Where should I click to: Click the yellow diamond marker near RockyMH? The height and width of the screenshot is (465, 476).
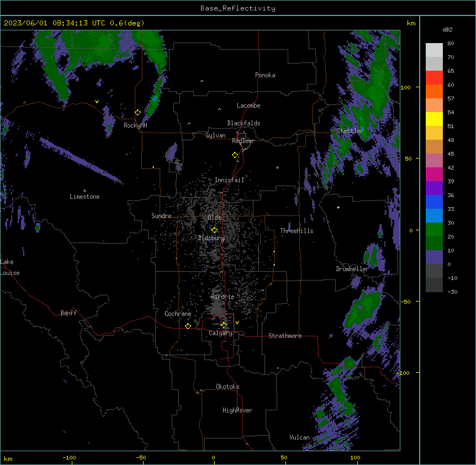click(x=138, y=113)
